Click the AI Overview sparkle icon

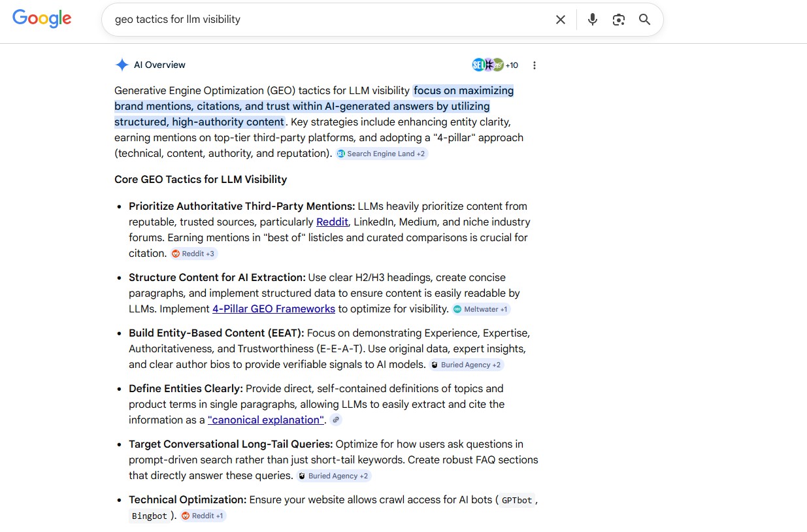[122, 65]
